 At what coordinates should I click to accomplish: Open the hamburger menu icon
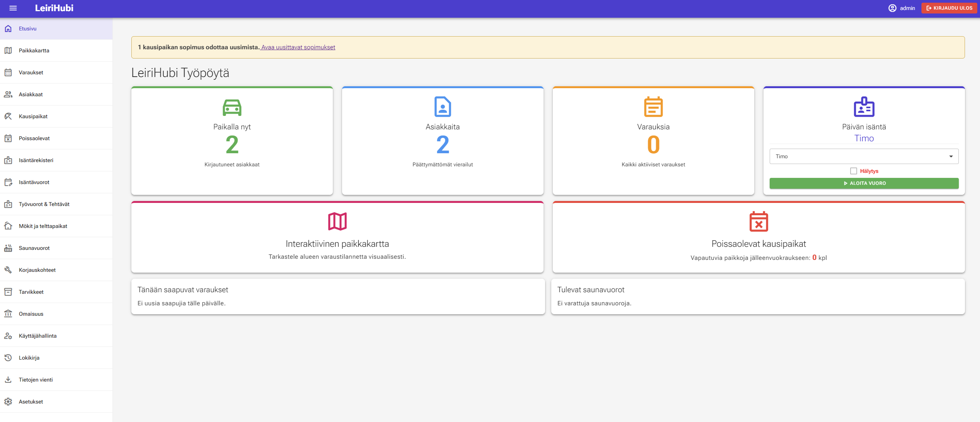coord(13,8)
